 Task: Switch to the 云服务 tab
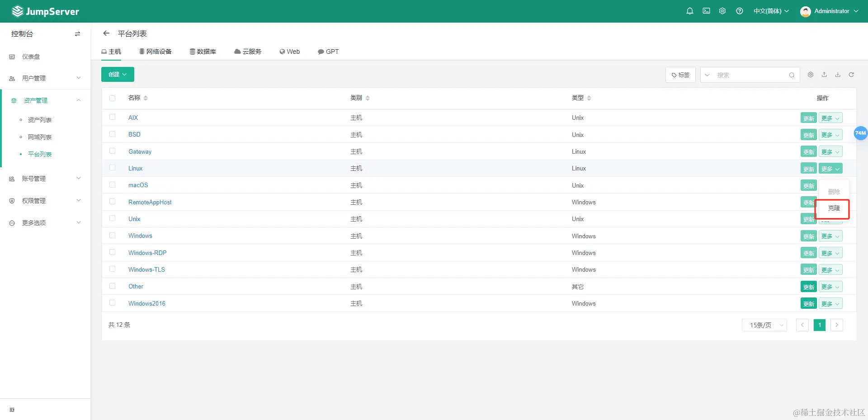click(248, 52)
